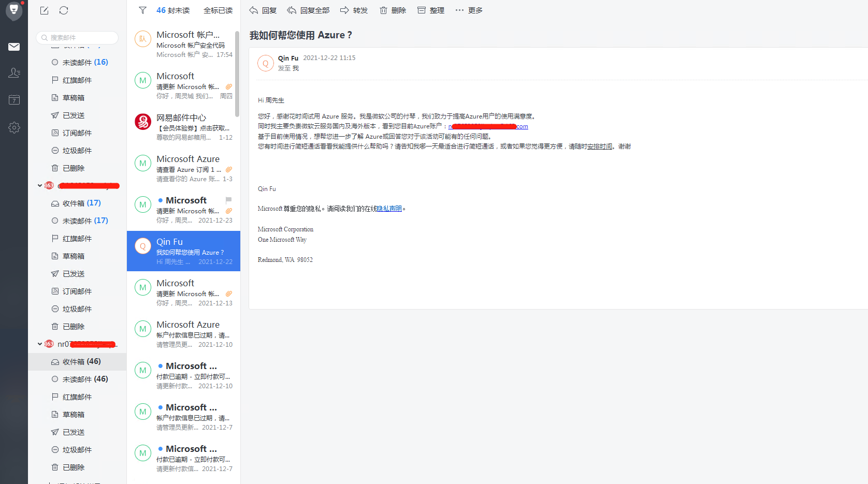Click Organize (整理) in toolbar
868x484 pixels.
[431, 10]
